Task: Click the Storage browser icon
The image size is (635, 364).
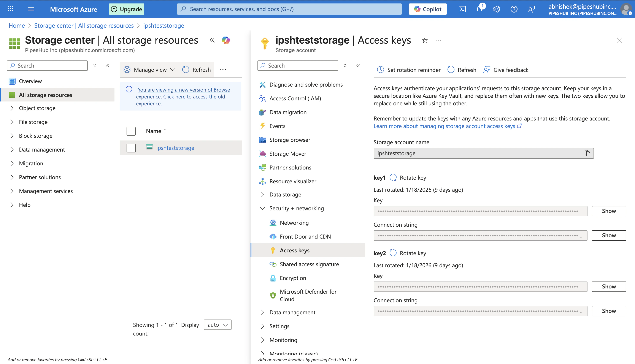Action: 262,140
